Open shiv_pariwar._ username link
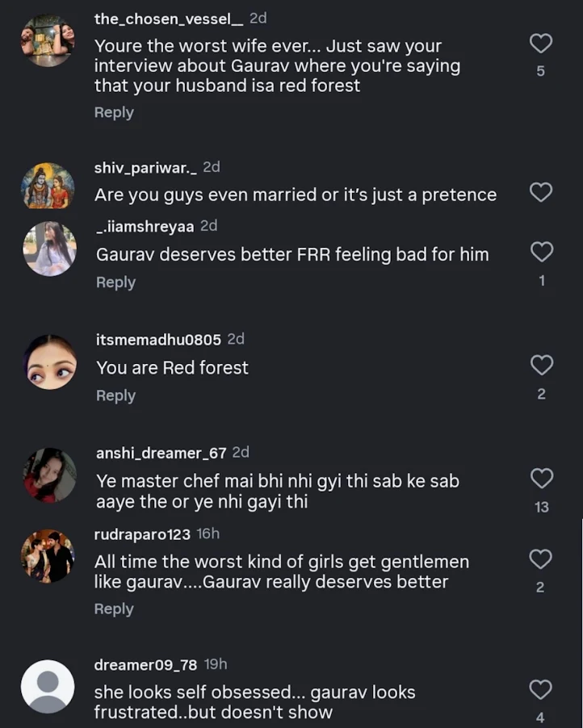Viewport: 583px width, 728px height. pos(145,167)
